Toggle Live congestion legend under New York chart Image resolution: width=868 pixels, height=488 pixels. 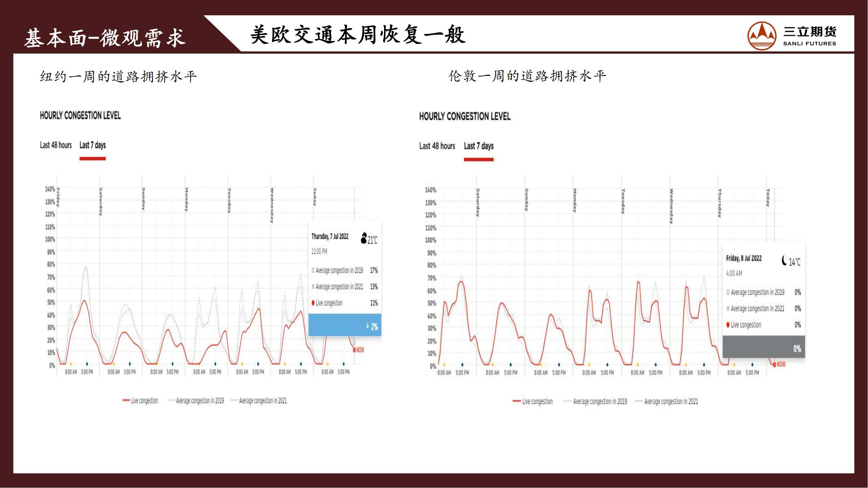141,401
